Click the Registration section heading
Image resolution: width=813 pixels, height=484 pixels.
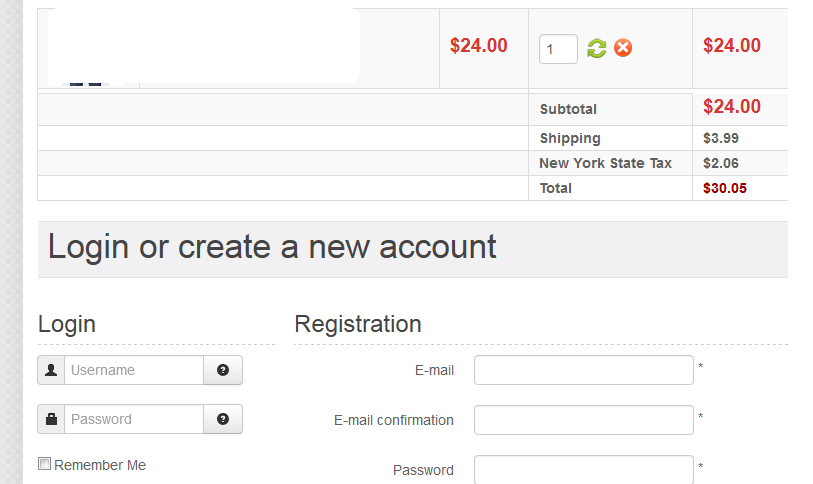[358, 324]
